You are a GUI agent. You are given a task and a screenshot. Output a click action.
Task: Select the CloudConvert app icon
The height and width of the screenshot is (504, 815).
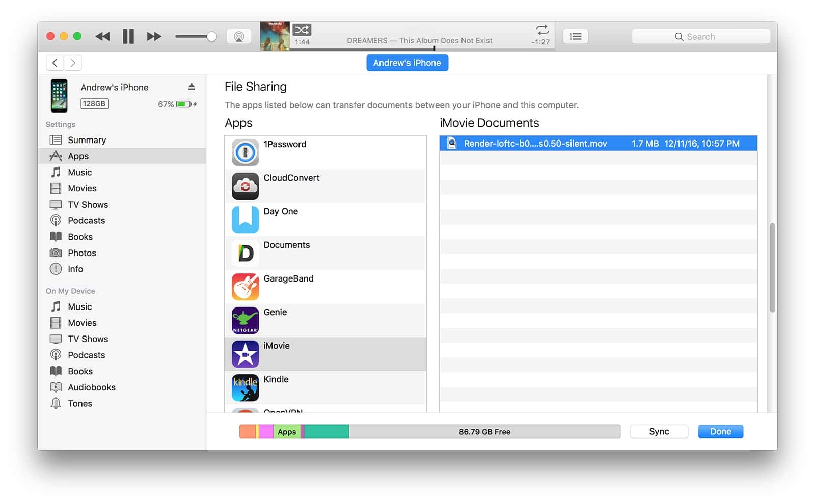click(x=245, y=186)
